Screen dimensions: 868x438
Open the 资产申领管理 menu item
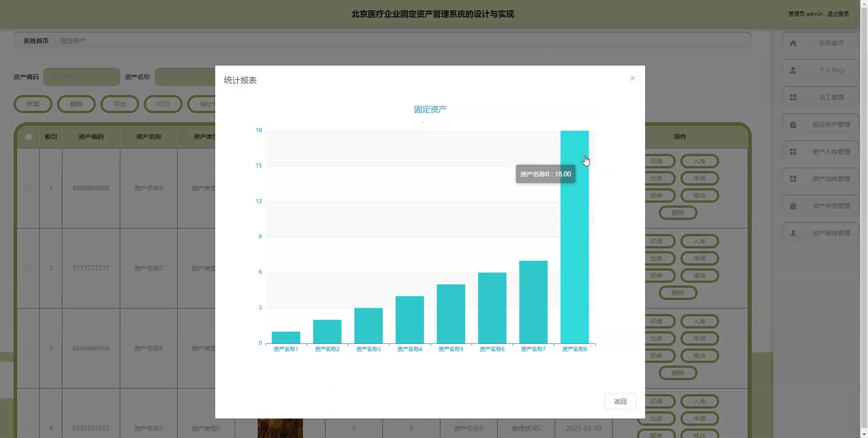(x=831, y=206)
